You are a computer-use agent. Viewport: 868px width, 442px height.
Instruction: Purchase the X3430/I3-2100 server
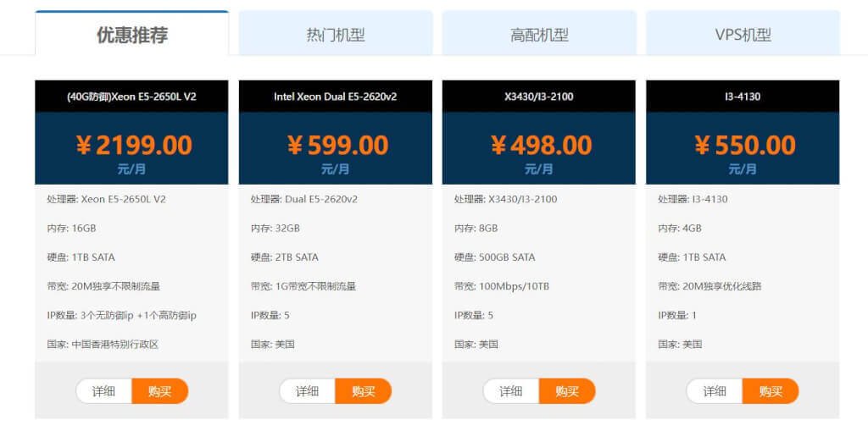(x=567, y=391)
